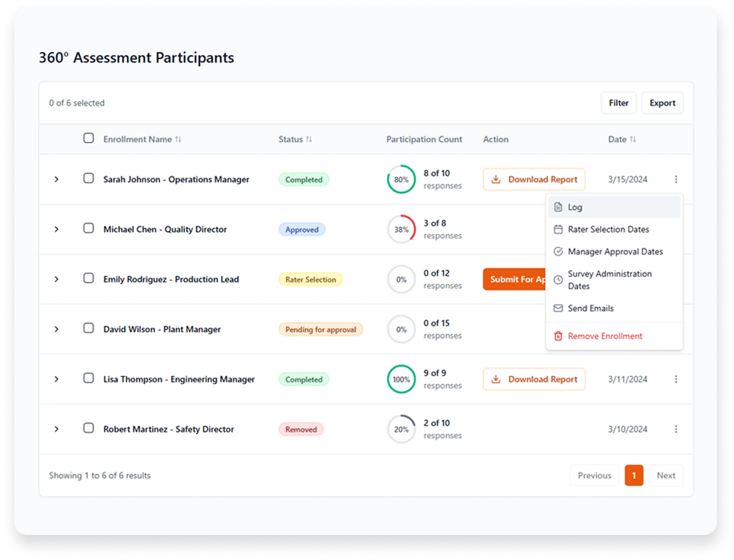Open kebab menu for Robert Martinez row
This screenshot has height=560, width=734.
[676, 429]
